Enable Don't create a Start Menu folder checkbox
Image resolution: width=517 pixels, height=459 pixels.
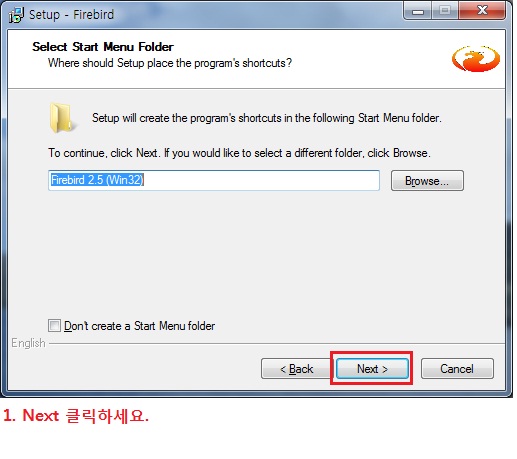tap(54, 325)
